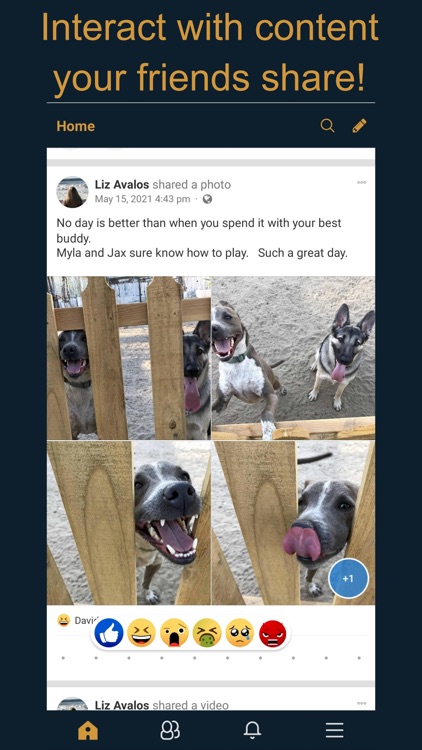This screenshot has width=422, height=750.
Task: Open options dots on the video post
Action: (362, 703)
